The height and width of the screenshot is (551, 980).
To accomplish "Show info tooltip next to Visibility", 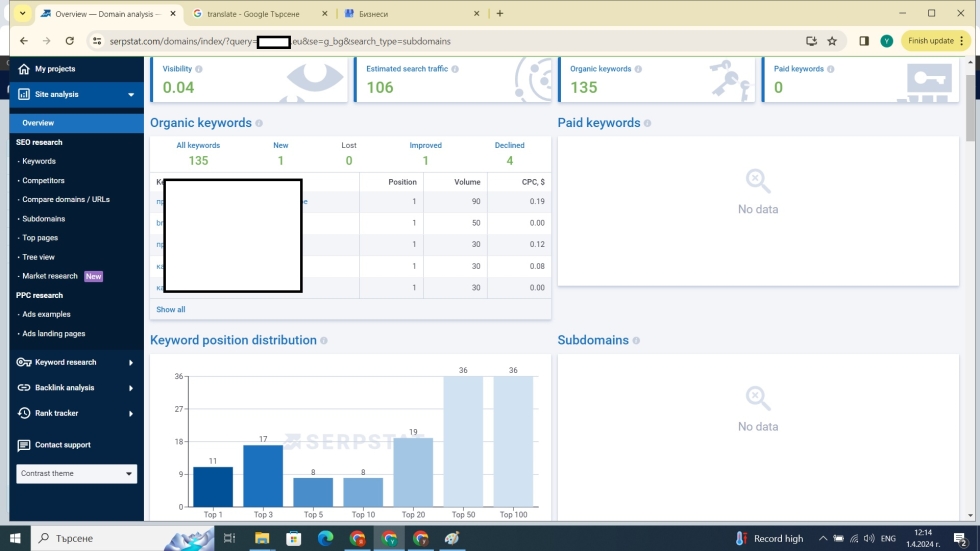I will tap(199, 69).
